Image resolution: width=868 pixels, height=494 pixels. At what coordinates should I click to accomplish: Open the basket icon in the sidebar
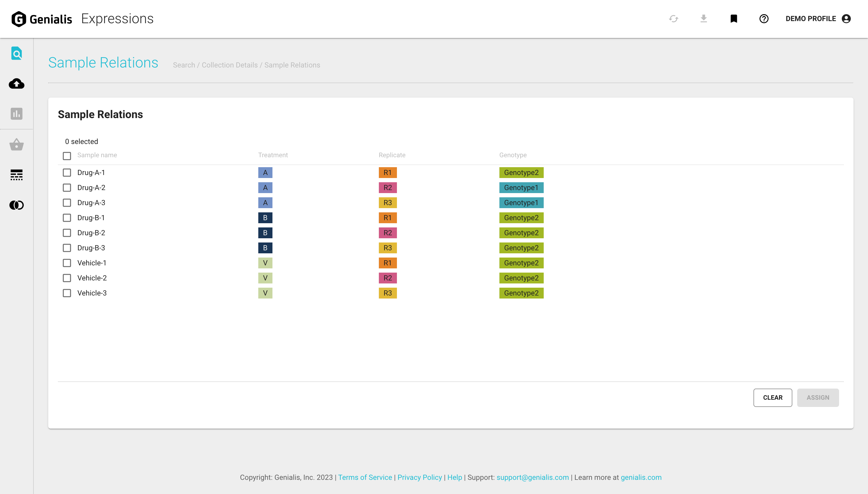click(x=16, y=145)
